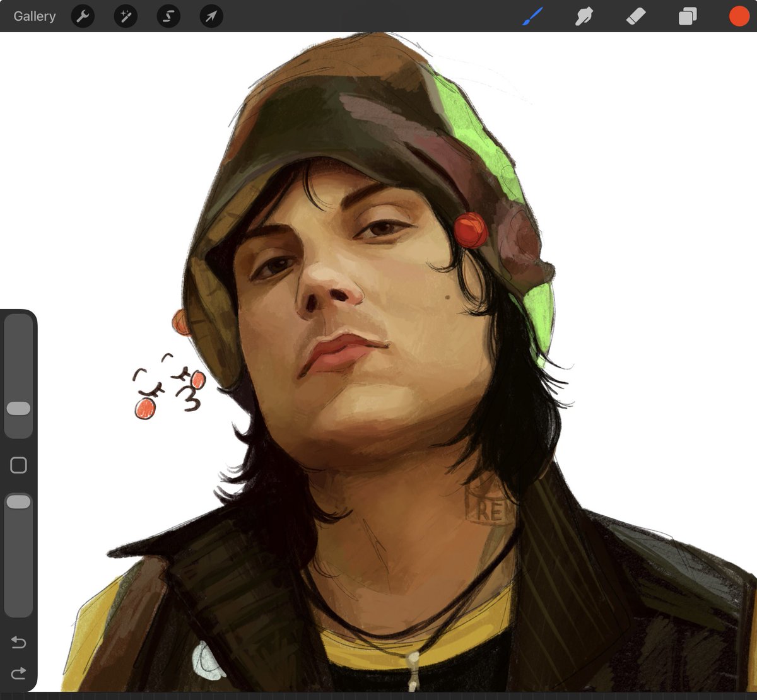Screen dimensions: 757x700
Task: Select the Eraser tool
Action: pos(636,16)
